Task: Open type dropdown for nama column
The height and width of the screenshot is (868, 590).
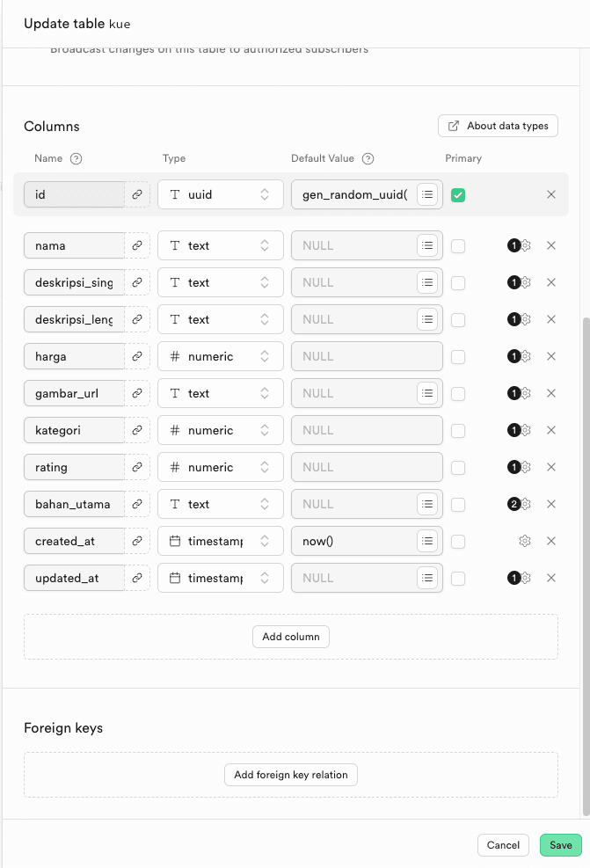Action: (x=221, y=245)
